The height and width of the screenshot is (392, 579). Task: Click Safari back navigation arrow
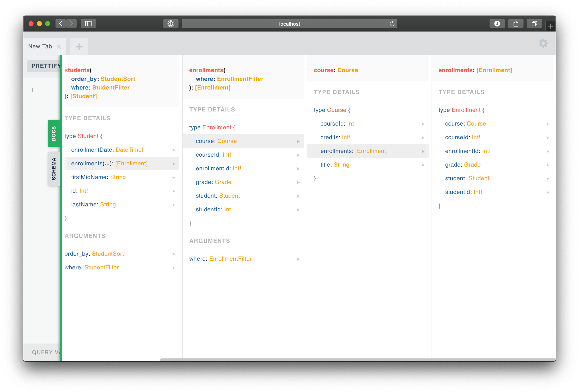(60, 24)
